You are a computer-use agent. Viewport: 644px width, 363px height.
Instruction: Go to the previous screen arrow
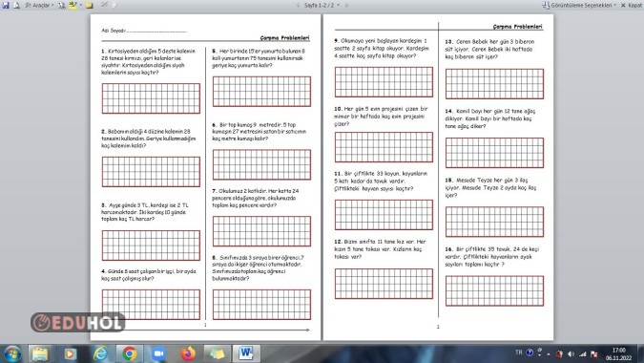[299, 6]
